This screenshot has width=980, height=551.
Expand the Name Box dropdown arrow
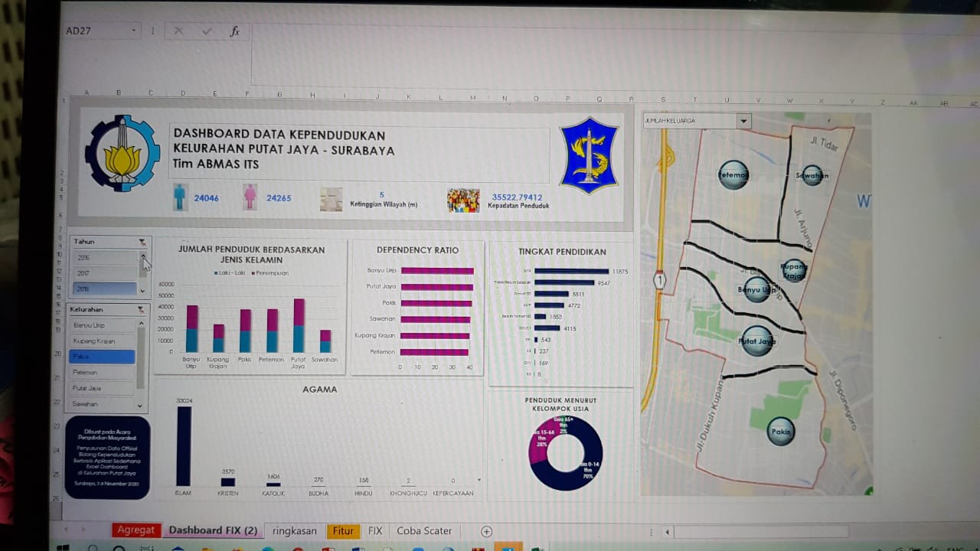134,31
